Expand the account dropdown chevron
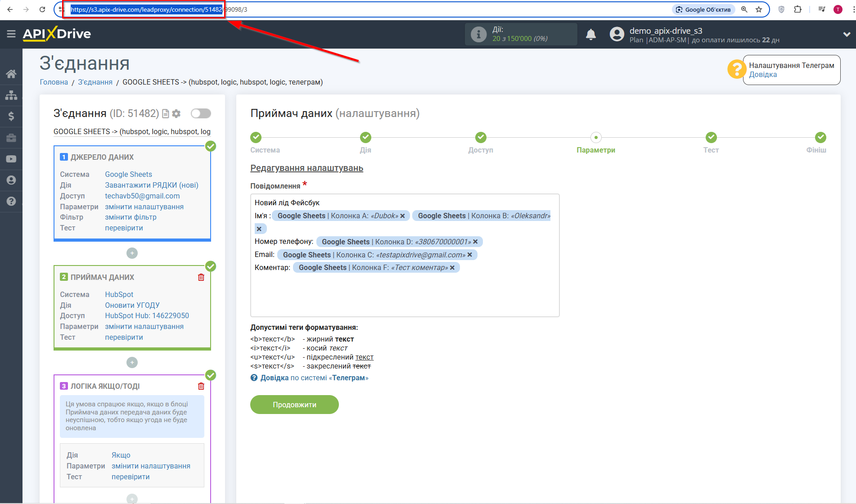Image resolution: width=856 pixels, height=504 pixels. click(x=847, y=34)
